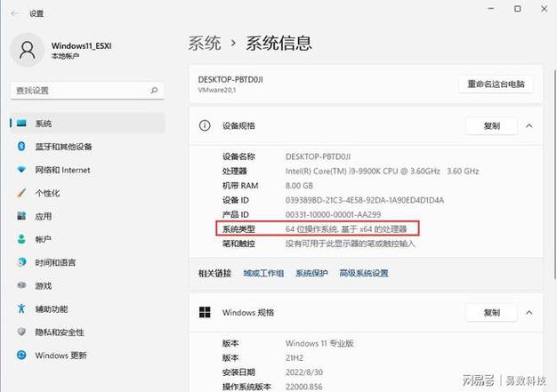Click the processor value Intel(R) Core(TM) i9-9900K
The height and width of the screenshot is (392, 557).
click(383, 171)
